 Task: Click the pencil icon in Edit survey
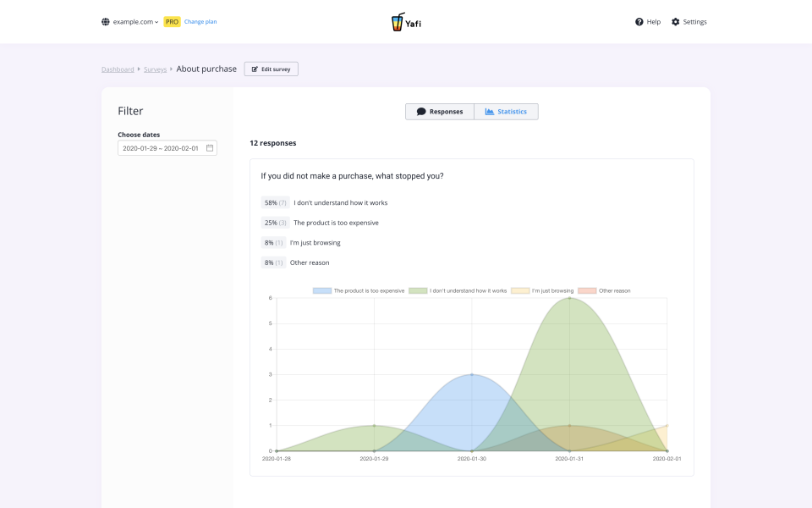[255, 69]
